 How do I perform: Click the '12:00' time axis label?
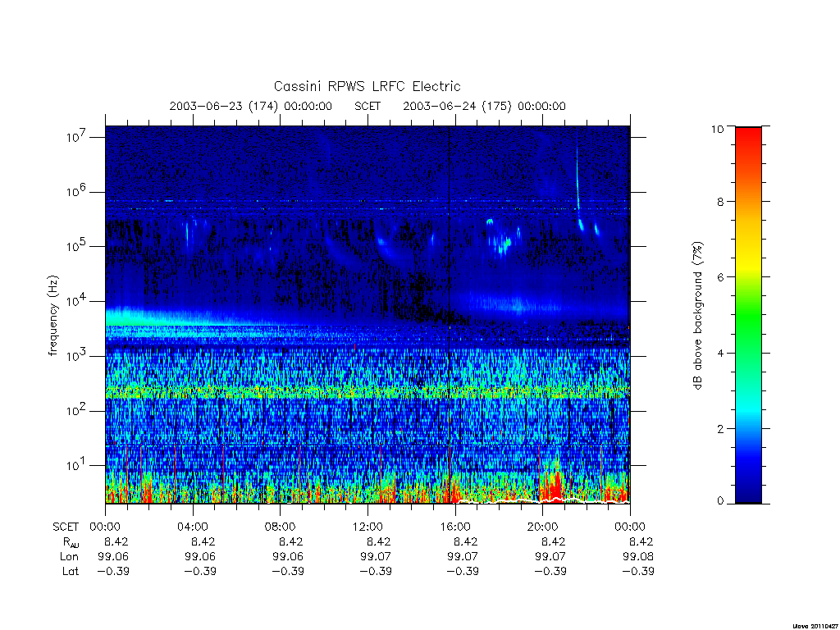[x=367, y=527]
